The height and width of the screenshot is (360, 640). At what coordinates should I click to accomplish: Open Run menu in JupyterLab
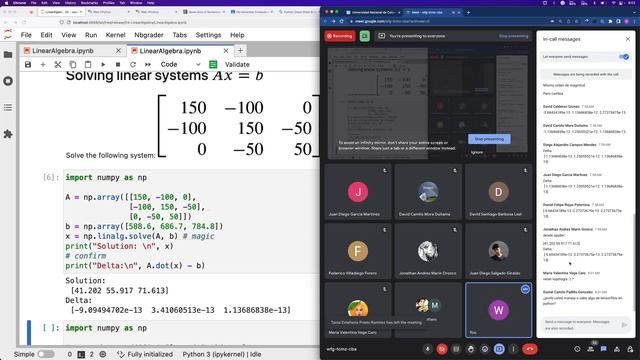coord(91,35)
